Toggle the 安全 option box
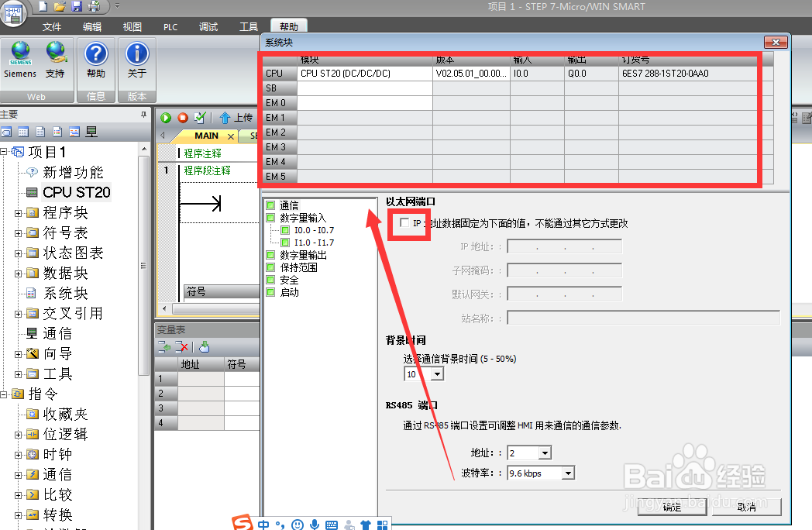 click(270, 280)
